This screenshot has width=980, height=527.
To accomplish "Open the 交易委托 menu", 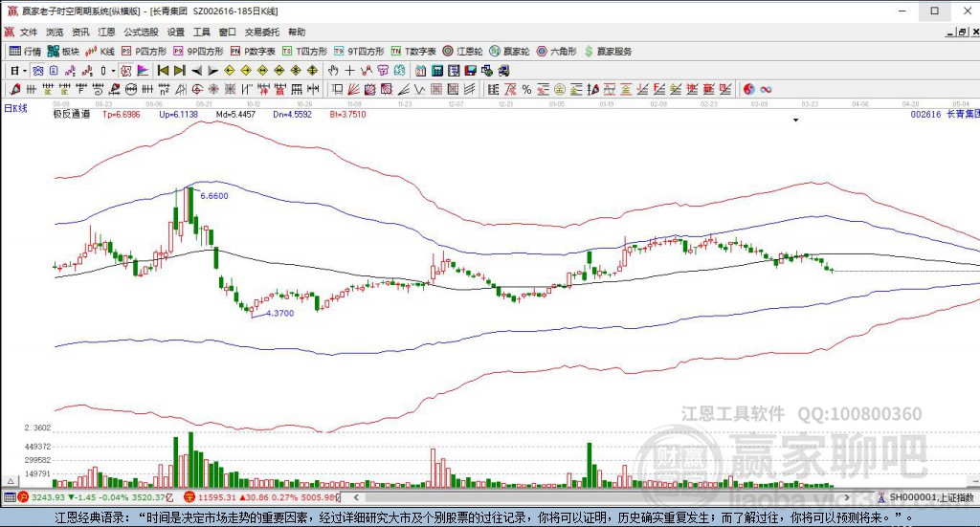I will [x=262, y=32].
